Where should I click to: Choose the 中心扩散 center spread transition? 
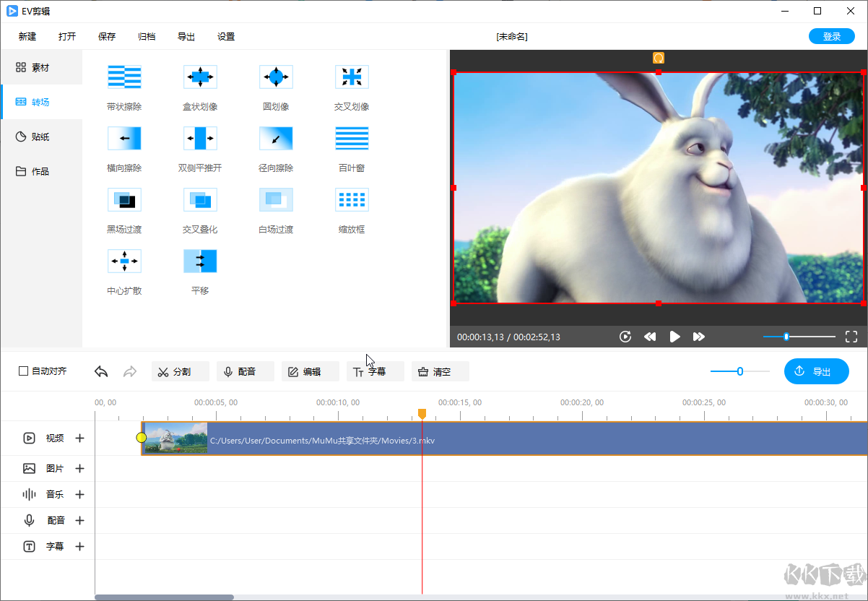(x=124, y=261)
